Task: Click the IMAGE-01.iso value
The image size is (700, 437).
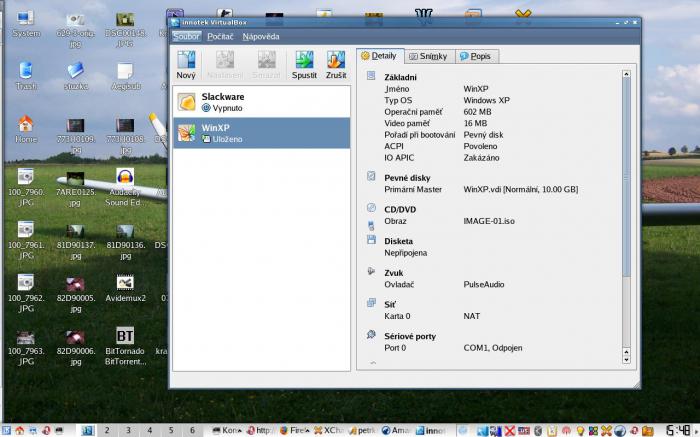Action: [x=489, y=221]
